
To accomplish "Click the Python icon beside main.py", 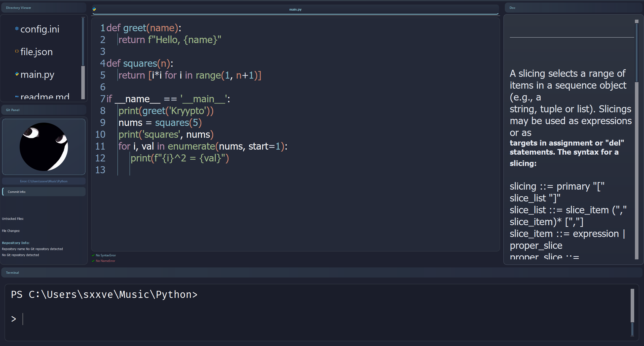I will [17, 74].
